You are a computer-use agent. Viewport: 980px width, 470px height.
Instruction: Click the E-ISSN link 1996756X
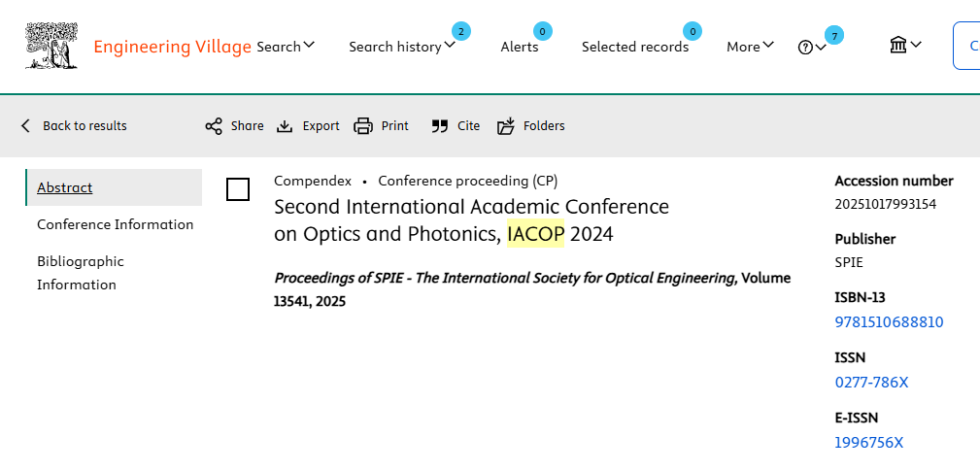click(868, 443)
